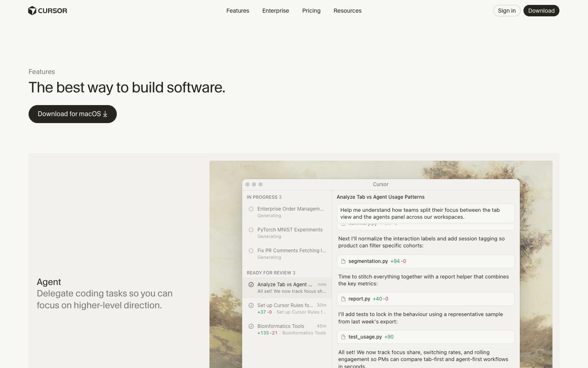The image size is (588, 368).
Task: Open the Enterprise navigation item
Action: point(276,11)
